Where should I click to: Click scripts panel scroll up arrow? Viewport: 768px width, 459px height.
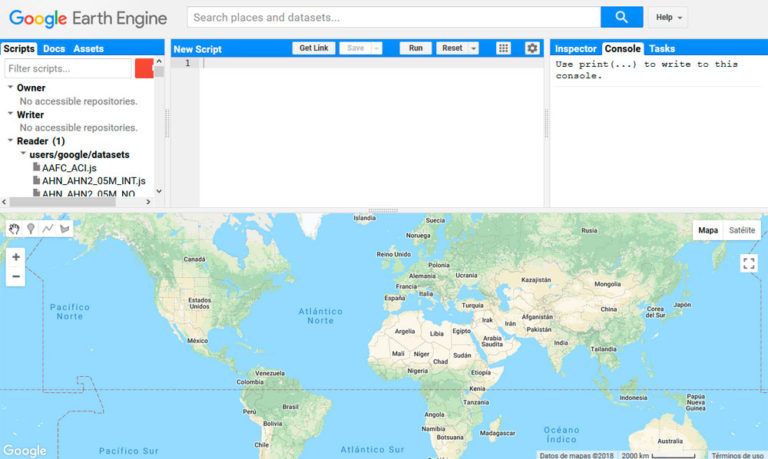(x=159, y=61)
